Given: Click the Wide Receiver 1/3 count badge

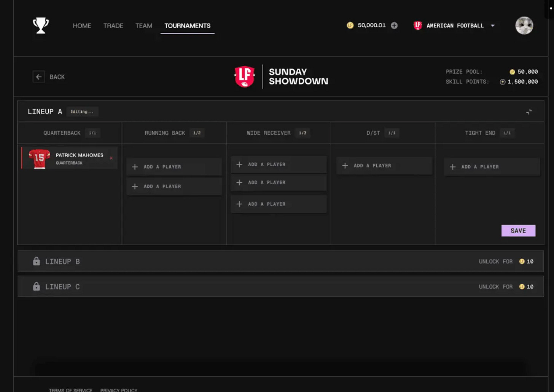Looking at the screenshot, I should [302, 133].
